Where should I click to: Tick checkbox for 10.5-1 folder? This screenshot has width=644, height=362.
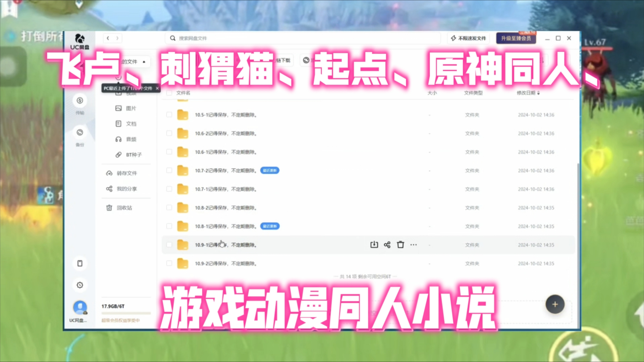169,115
